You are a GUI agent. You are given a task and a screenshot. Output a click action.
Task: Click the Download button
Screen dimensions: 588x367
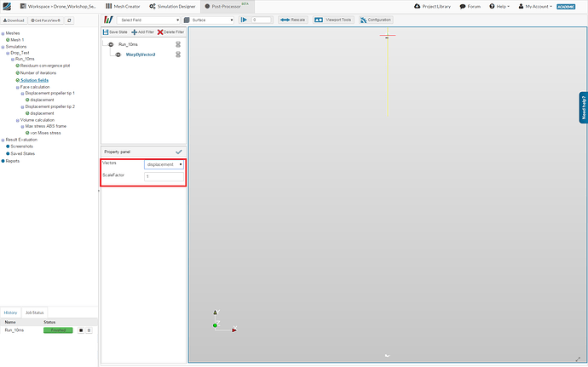14,20
